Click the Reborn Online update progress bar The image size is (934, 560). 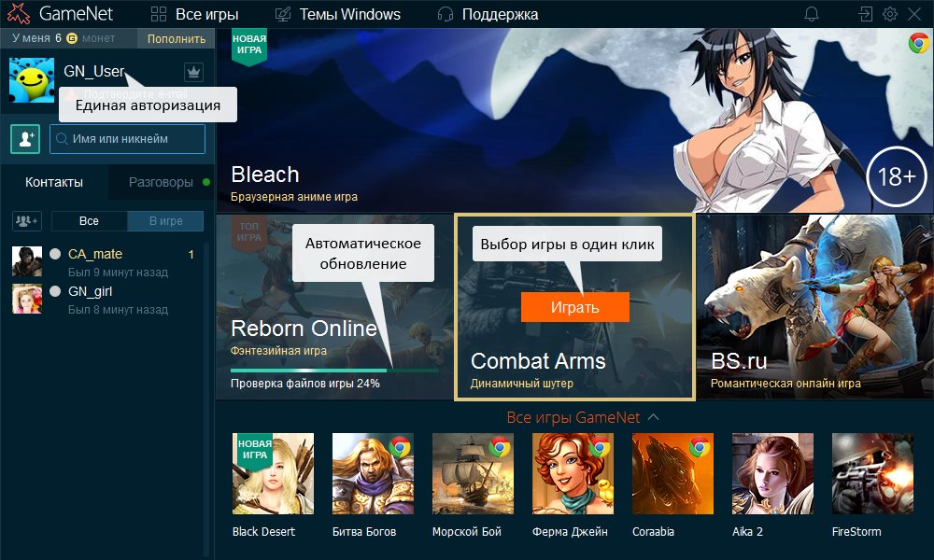(x=334, y=371)
